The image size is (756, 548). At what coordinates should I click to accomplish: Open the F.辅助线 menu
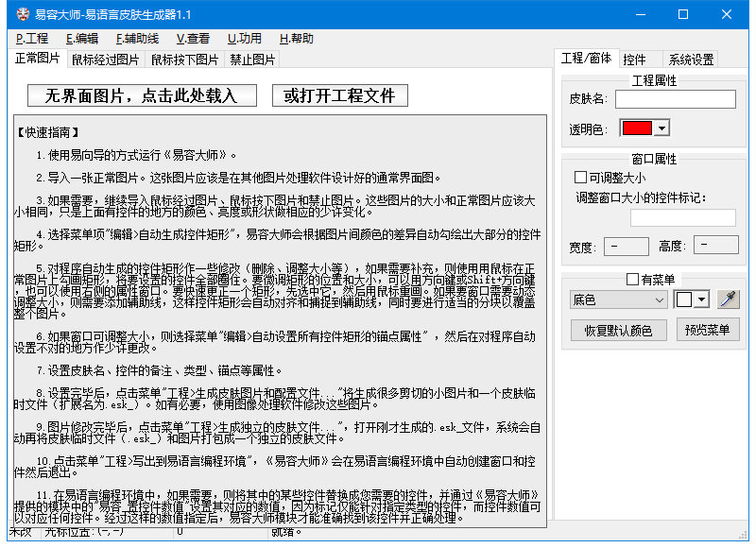click(137, 39)
